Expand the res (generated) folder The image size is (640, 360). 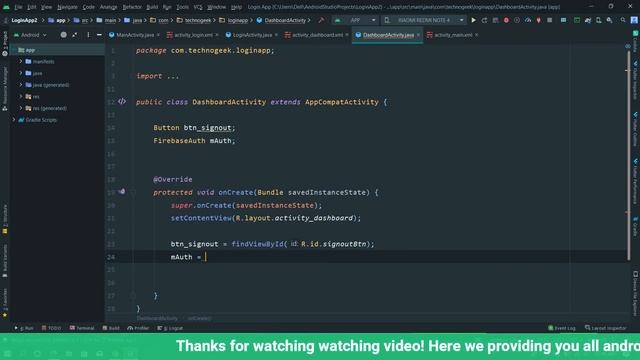point(21,108)
